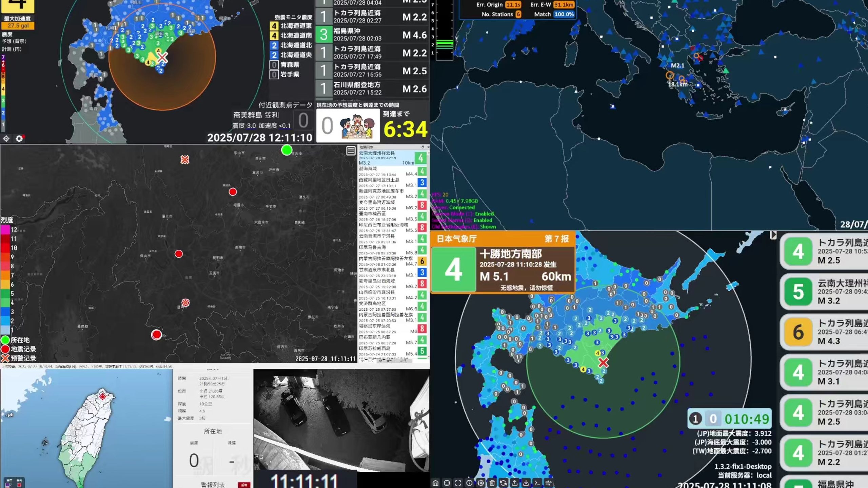Select トカラ列島近海 2025/07/27 16:56 entry

click(372, 70)
